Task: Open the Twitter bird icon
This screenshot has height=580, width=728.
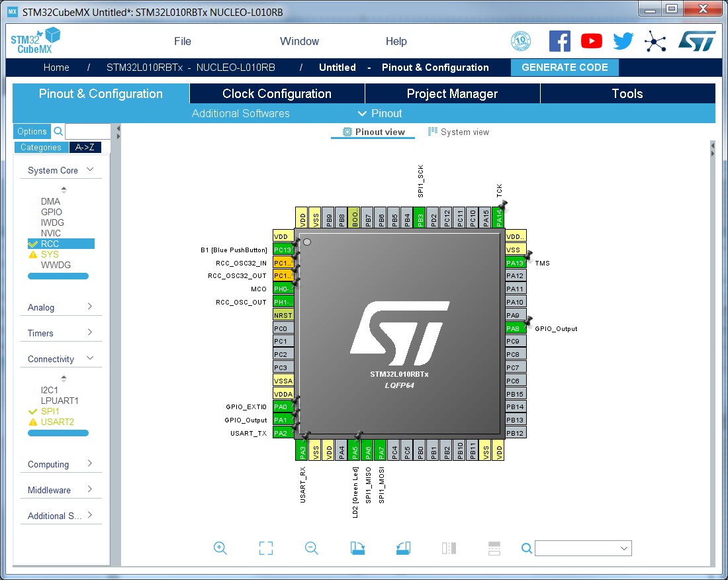Action: point(623,41)
